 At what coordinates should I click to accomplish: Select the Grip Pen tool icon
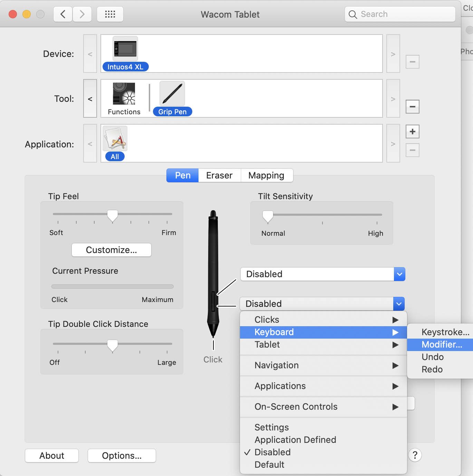(172, 94)
